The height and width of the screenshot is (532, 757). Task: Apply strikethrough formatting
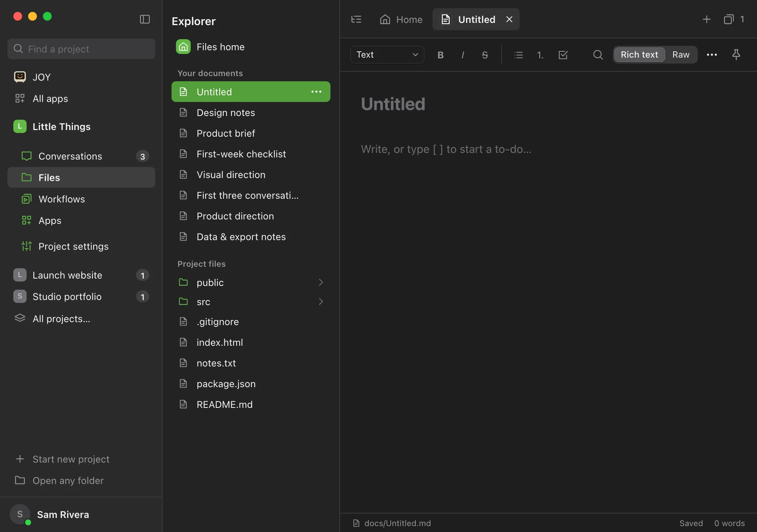(485, 55)
